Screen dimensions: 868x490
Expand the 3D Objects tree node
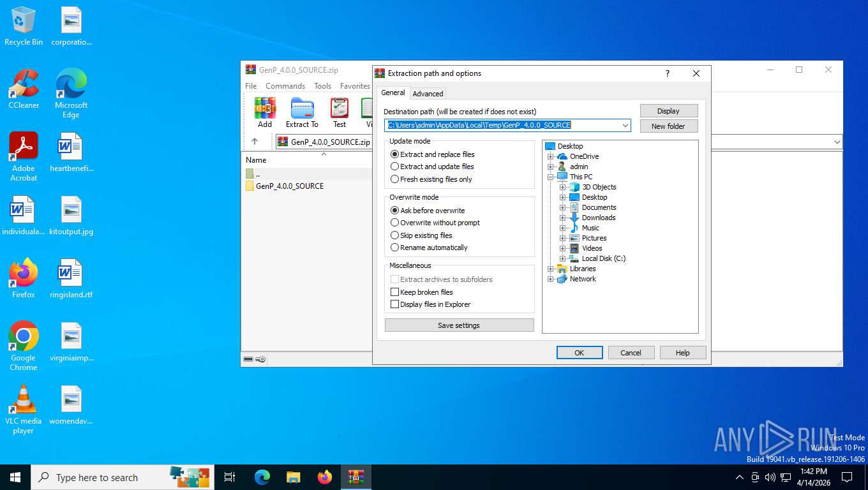point(562,187)
